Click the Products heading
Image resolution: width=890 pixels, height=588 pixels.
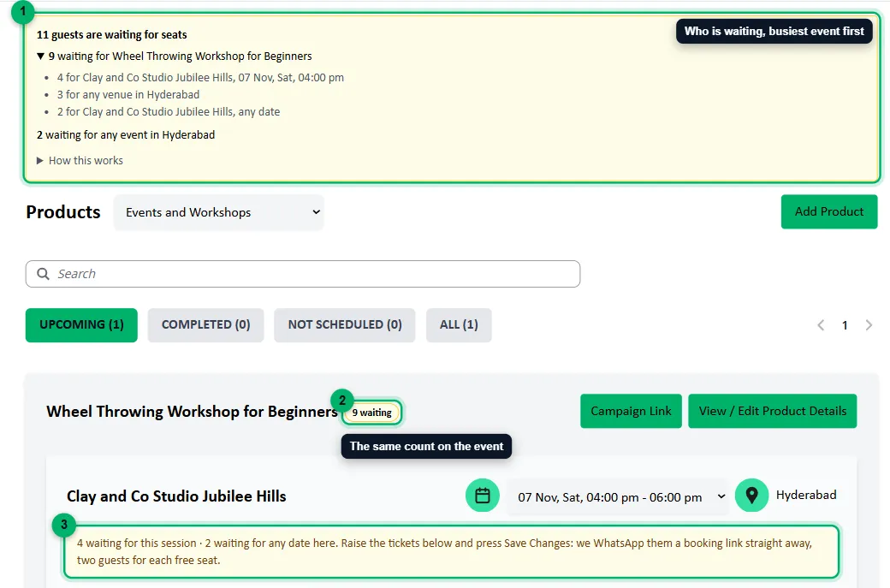coord(63,211)
